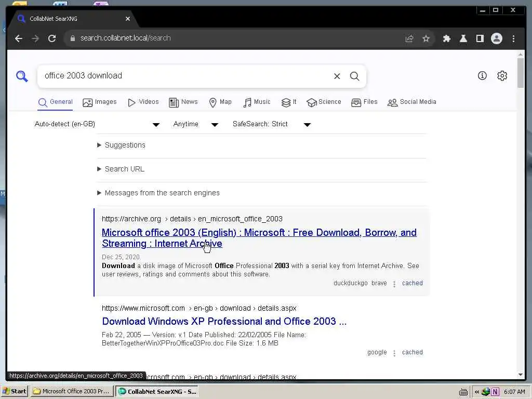Switch to the Social Media tab

click(x=411, y=102)
